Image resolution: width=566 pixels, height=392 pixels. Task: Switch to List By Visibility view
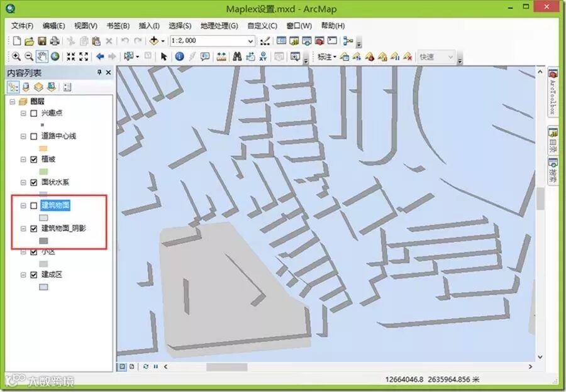tap(38, 87)
